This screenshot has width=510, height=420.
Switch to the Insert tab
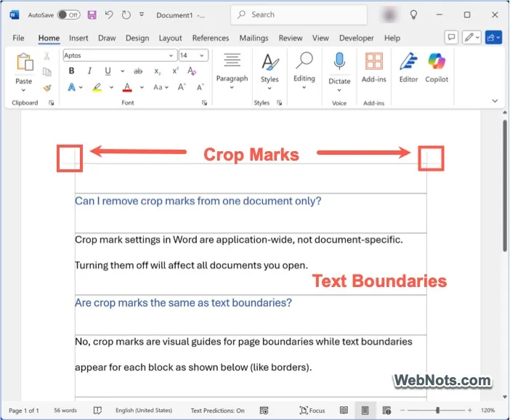pyautogui.click(x=78, y=38)
